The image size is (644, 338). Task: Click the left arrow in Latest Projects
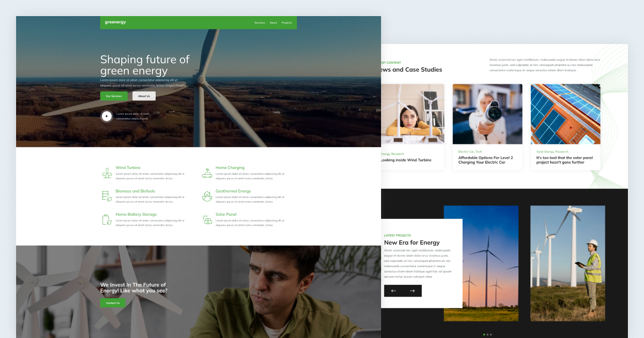392,290
